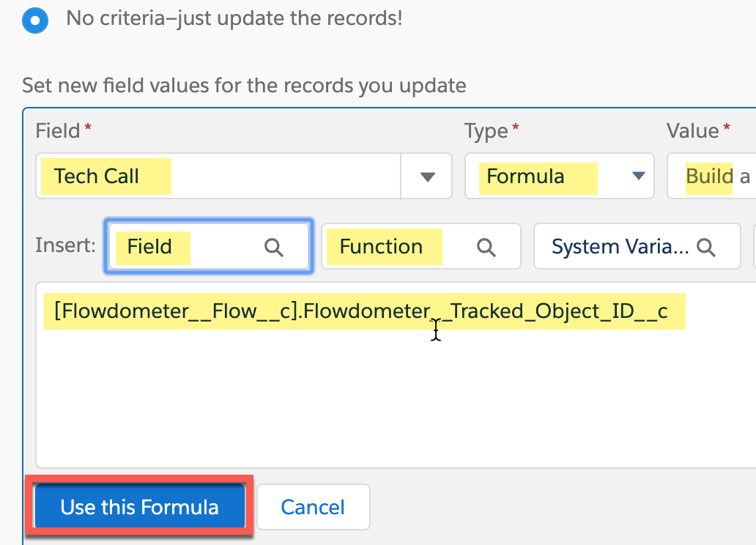756x545 pixels.
Task: Click the Tech Call field input
Action: pos(218,177)
